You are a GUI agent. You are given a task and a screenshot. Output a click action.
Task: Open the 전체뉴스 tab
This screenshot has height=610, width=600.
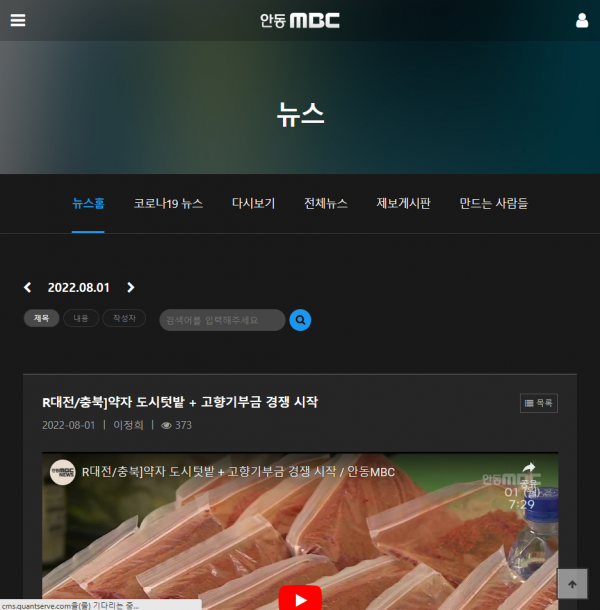[326, 203]
